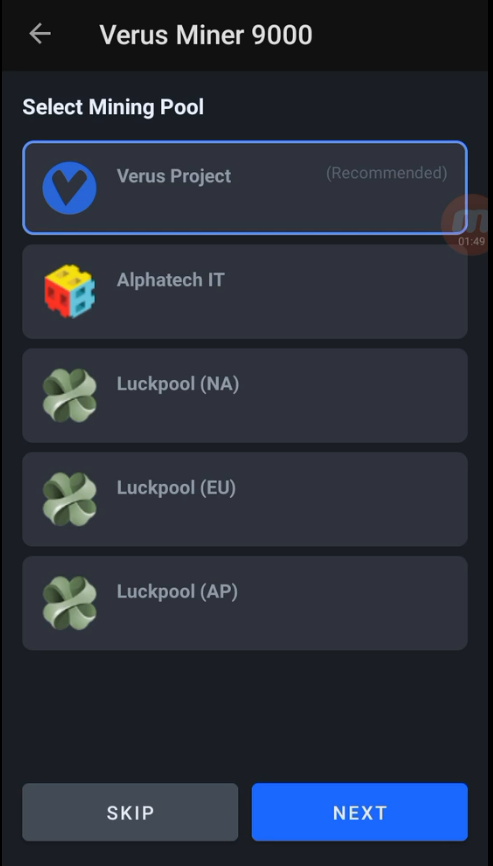Pick the Luckpool (EU) pool option
Image resolution: width=493 pixels, height=866 pixels.
(245, 499)
